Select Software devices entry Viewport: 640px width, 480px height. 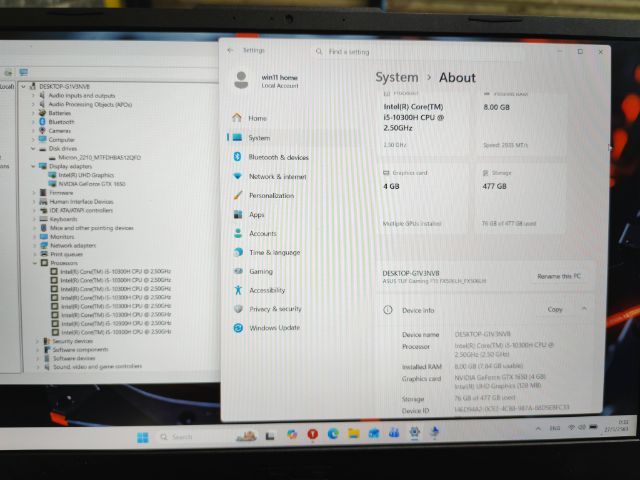(74, 358)
